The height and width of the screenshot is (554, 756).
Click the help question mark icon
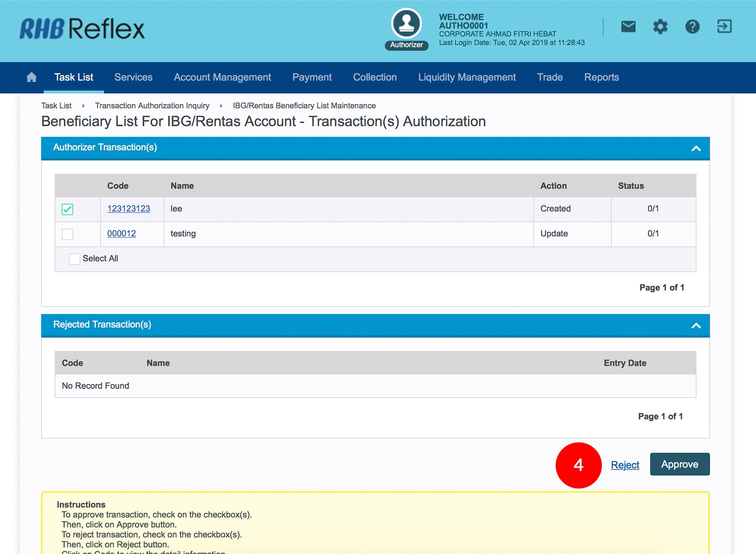point(692,27)
